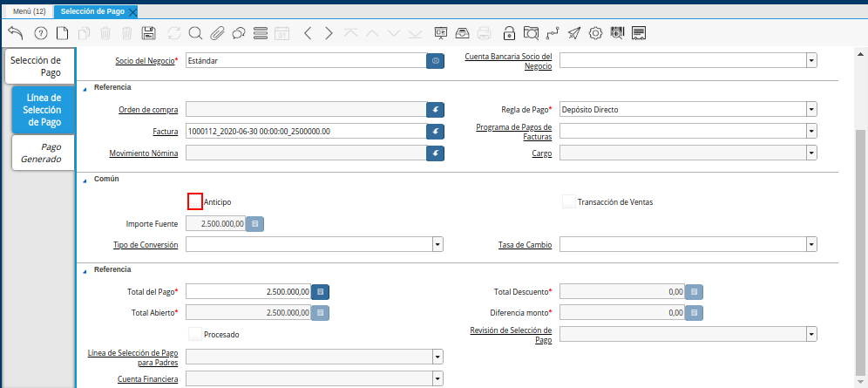Image resolution: width=868 pixels, height=388 pixels.
Task: Select the Línea de Selección de Pago tab
Action: tap(43, 110)
